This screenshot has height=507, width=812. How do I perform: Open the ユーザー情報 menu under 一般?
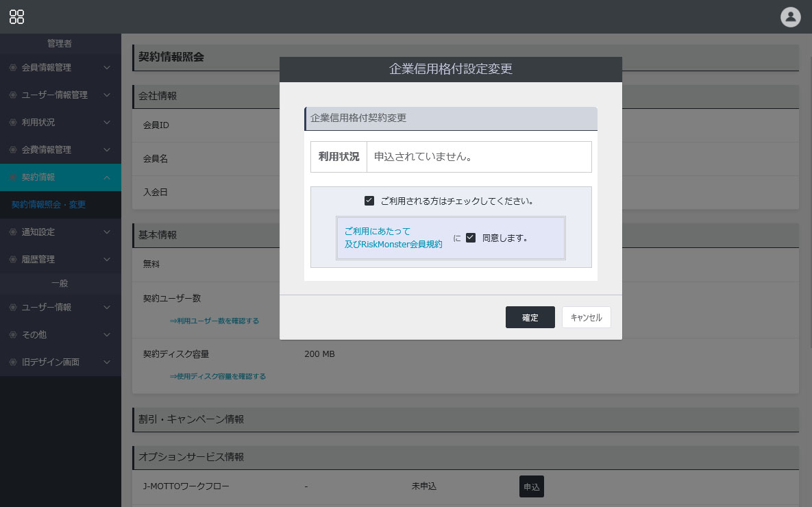click(60, 307)
